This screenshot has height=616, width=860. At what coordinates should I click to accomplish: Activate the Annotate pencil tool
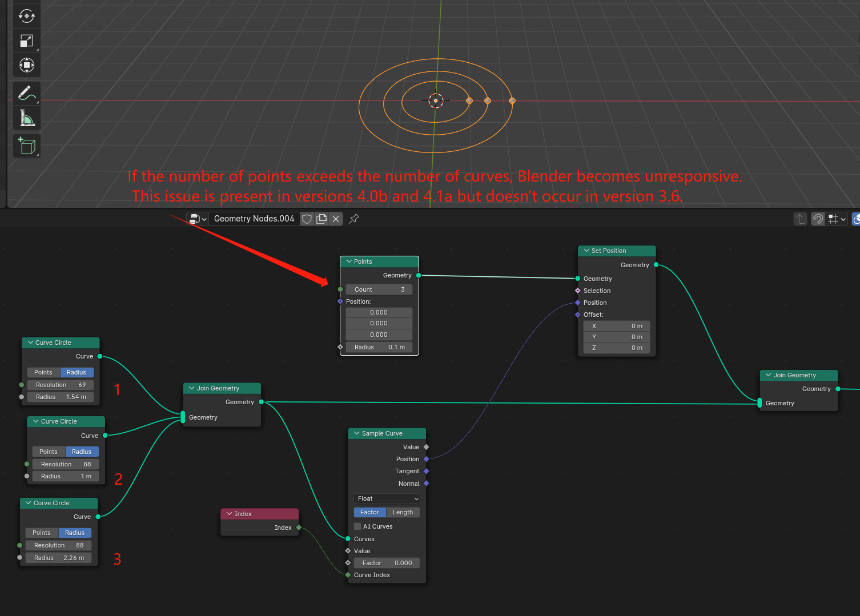pyautogui.click(x=27, y=93)
